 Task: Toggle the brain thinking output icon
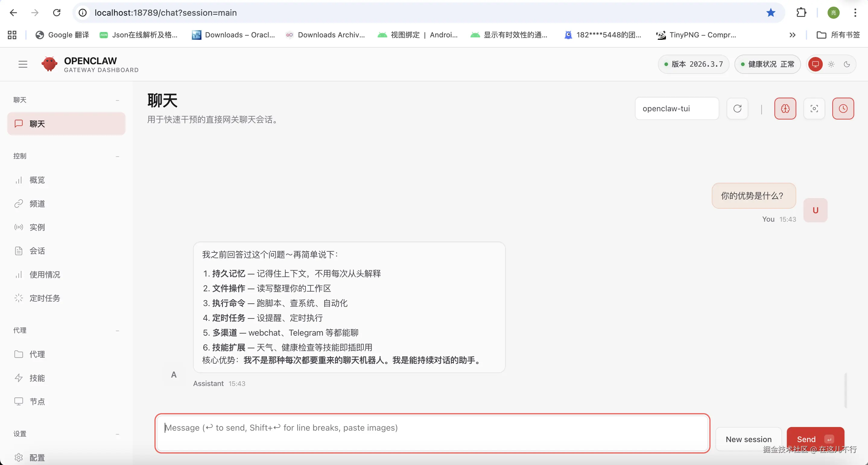[x=785, y=109]
